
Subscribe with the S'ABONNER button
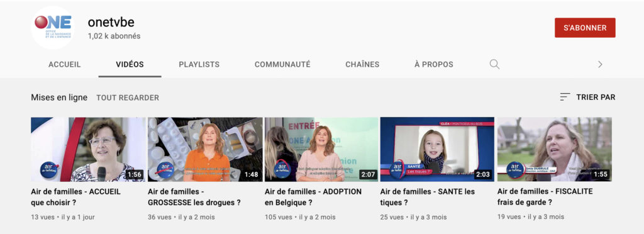point(585,28)
